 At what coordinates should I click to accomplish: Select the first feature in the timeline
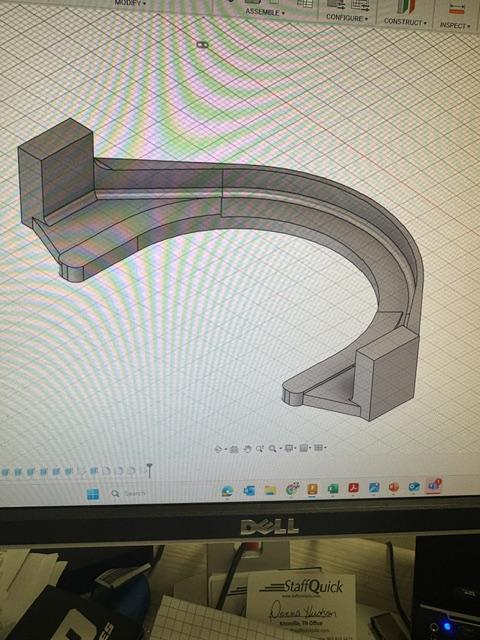[x=5, y=472]
